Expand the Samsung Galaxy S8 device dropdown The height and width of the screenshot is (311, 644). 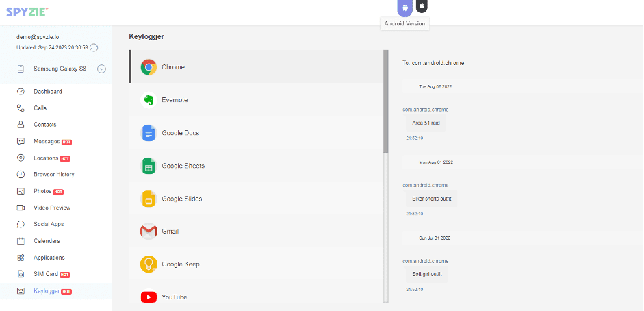click(x=101, y=69)
